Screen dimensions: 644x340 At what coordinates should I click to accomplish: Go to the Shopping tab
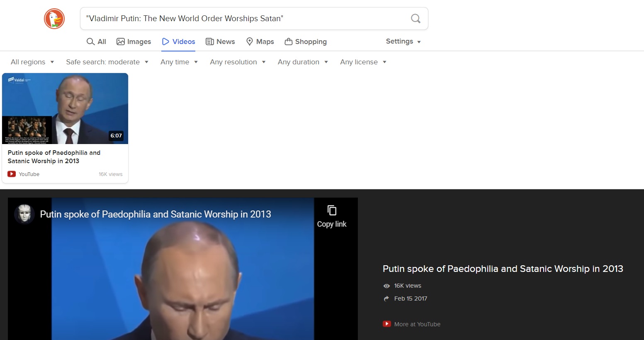[x=306, y=42]
